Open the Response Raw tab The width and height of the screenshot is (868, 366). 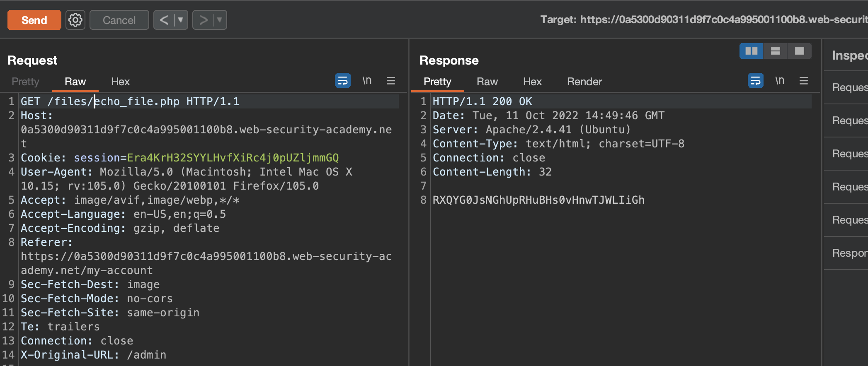click(487, 82)
